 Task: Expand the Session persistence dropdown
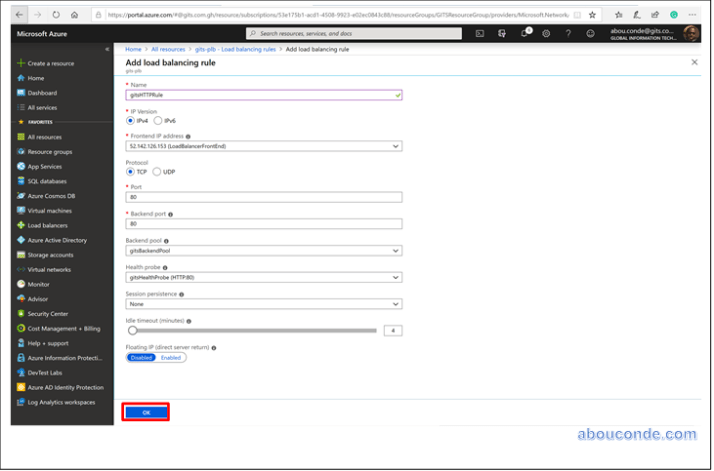click(264, 303)
